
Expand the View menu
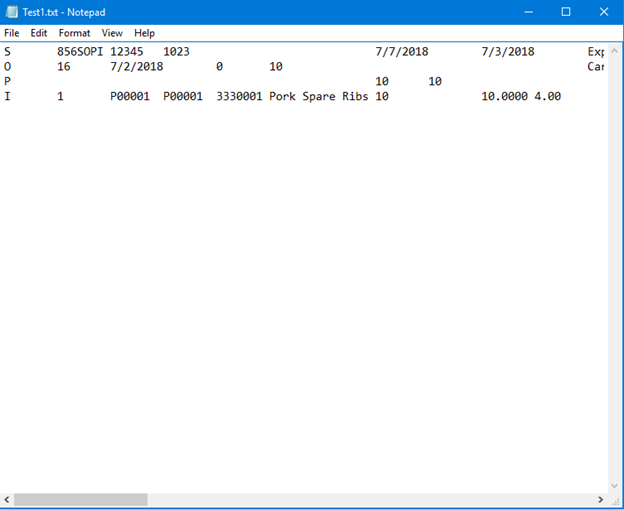point(112,33)
